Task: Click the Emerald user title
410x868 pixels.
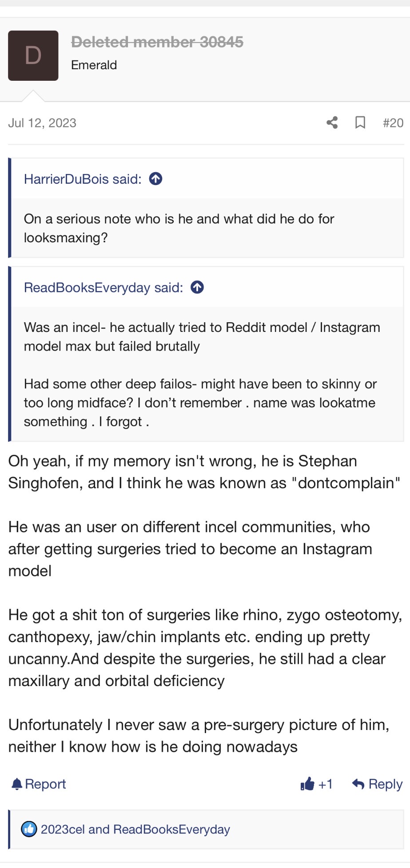Action: [x=94, y=65]
